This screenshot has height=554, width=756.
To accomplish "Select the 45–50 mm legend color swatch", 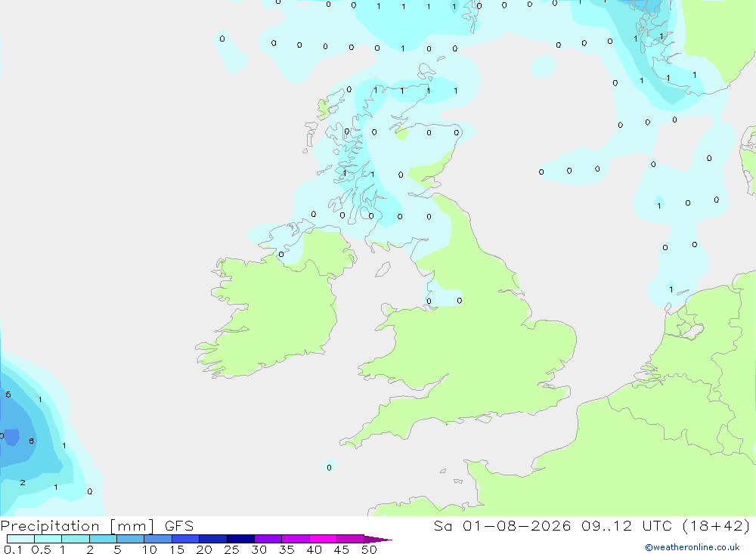I will [351, 539].
